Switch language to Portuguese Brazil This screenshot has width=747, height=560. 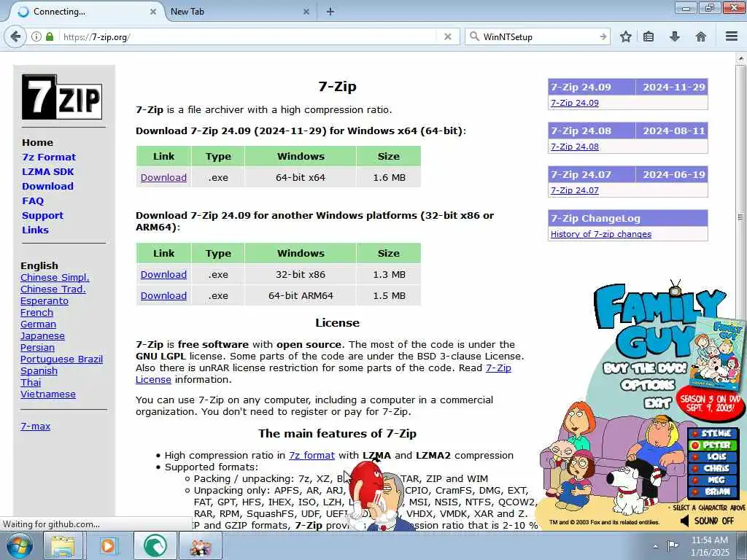(61, 359)
